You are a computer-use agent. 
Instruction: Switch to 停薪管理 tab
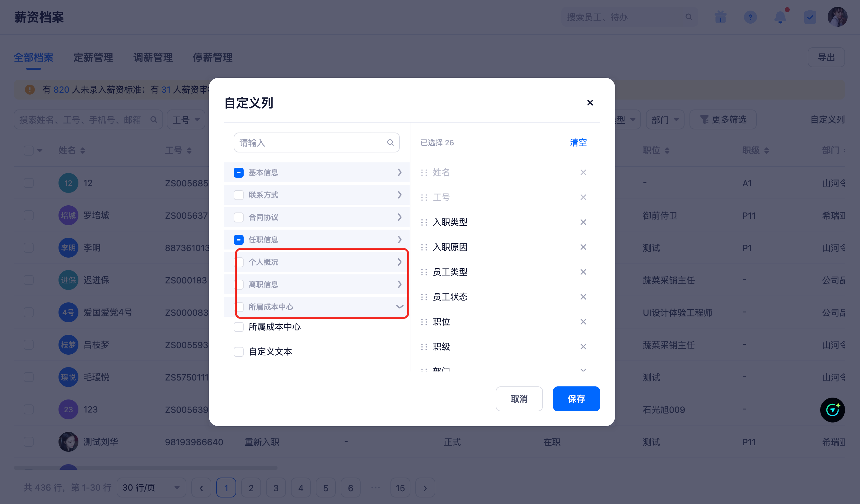213,57
